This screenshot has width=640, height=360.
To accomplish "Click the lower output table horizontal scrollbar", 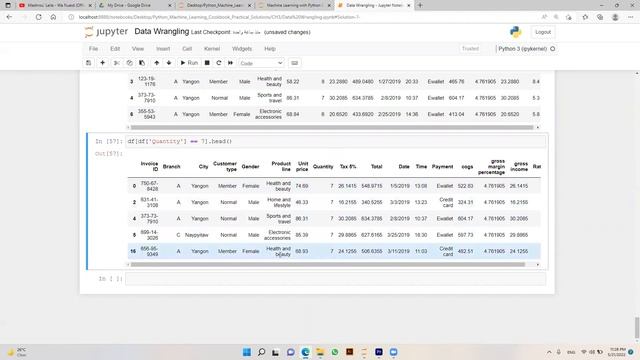I will (328, 264).
